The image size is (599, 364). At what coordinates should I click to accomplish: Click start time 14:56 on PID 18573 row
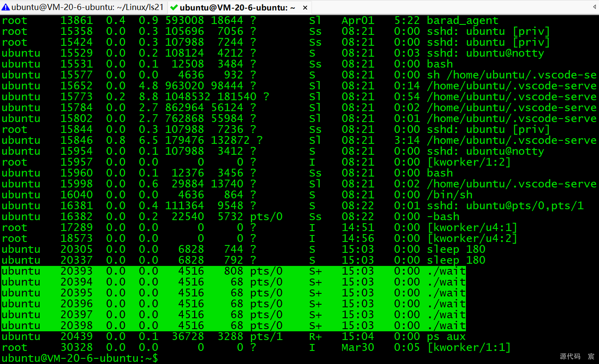(x=358, y=238)
